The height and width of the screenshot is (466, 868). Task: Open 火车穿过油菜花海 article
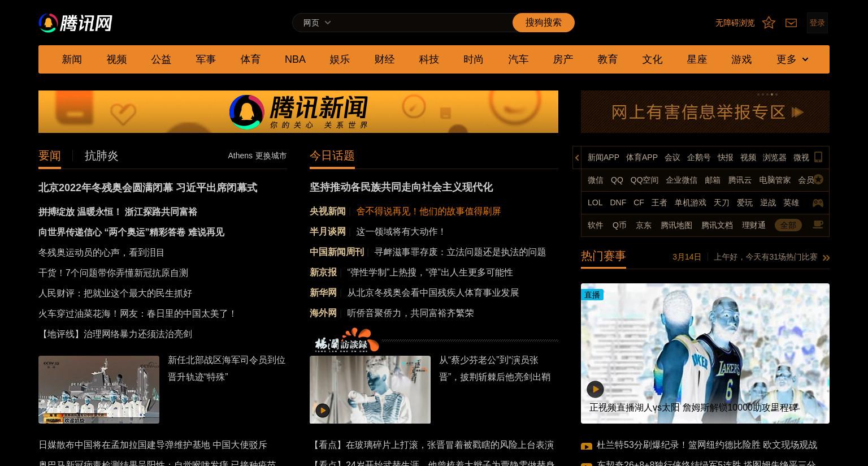(138, 314)
